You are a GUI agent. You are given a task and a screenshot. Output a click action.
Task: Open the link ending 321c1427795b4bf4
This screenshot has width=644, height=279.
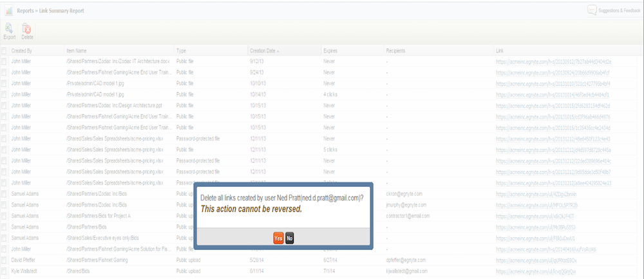553,83
